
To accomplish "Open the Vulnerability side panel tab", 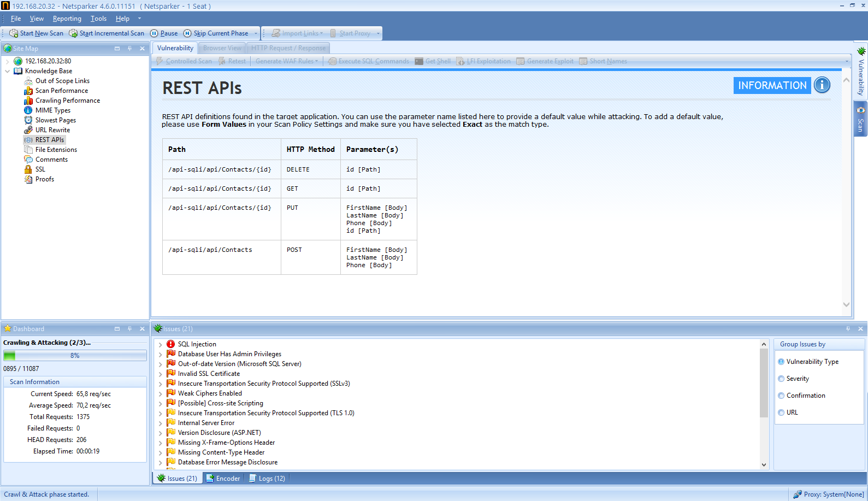I will click(861, 71).
